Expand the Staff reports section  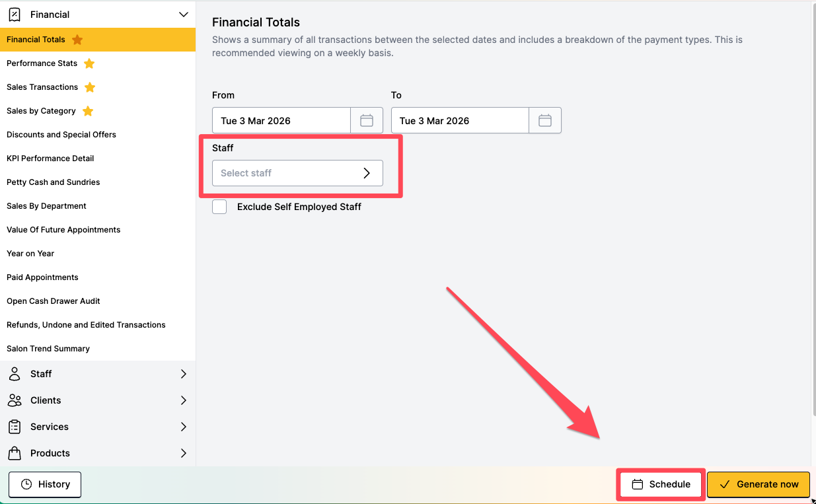point(184,374)
